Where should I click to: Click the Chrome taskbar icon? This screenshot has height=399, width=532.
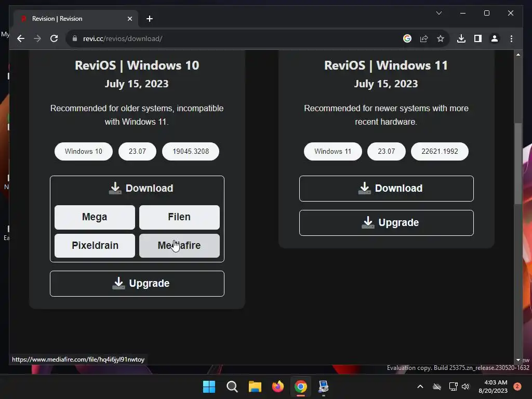coord(301,387)
